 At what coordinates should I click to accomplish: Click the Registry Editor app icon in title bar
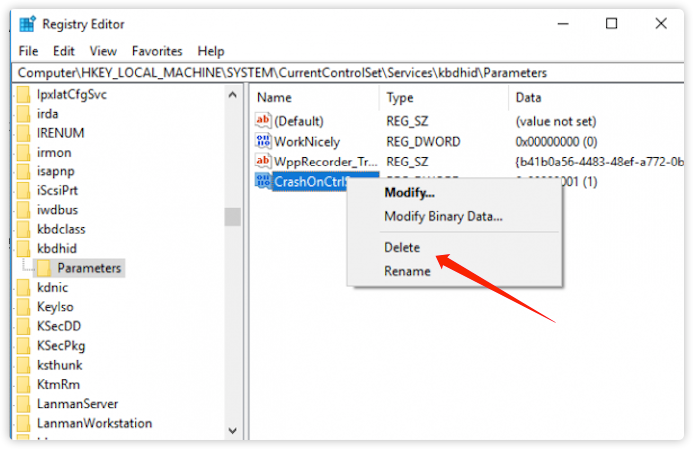click(x=27, y=24)
